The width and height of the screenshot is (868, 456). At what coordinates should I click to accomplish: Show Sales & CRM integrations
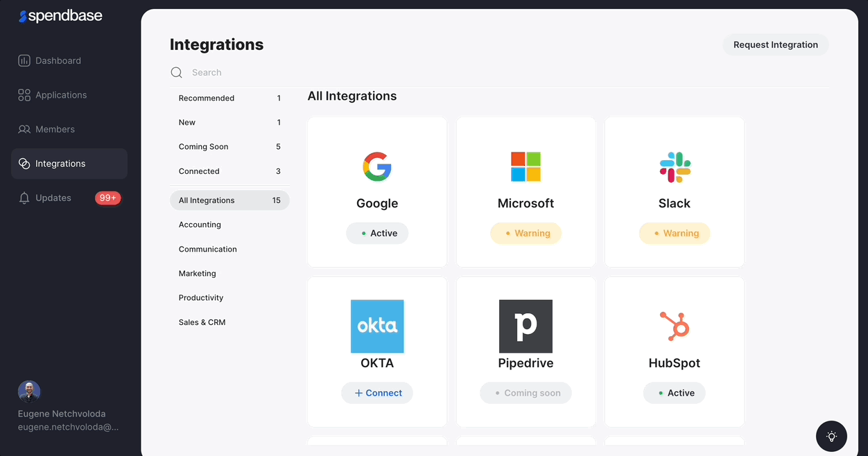click(x=202, y=322)
